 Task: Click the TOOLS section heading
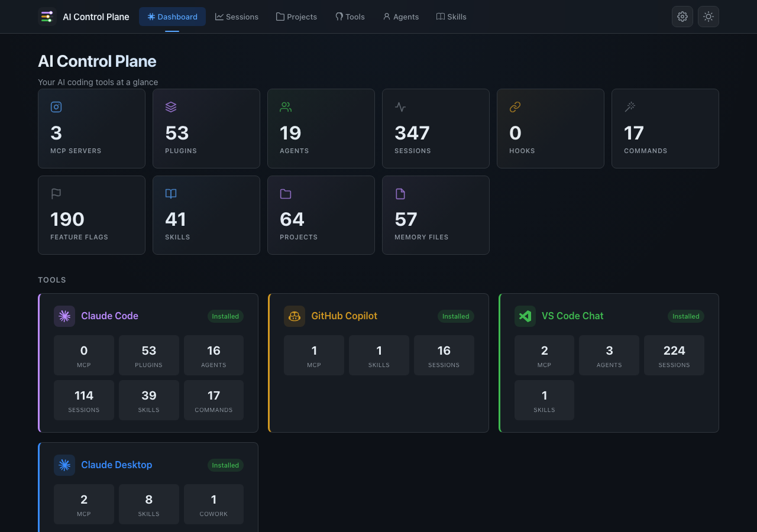pos(52,280)
